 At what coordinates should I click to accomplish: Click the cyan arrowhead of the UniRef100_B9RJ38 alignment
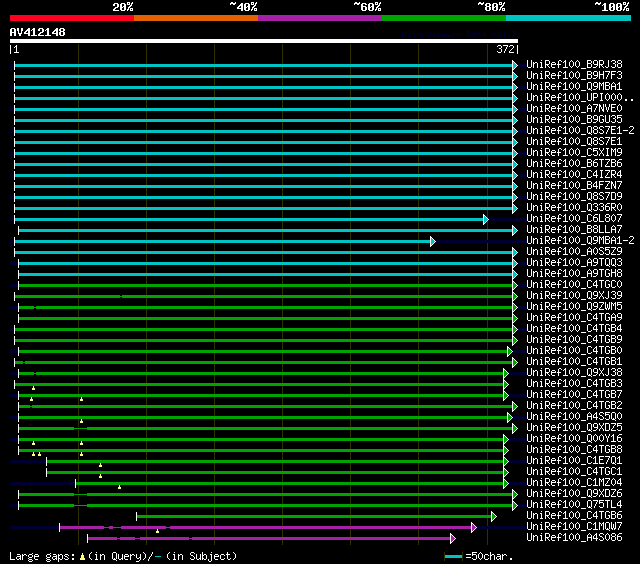515,65
